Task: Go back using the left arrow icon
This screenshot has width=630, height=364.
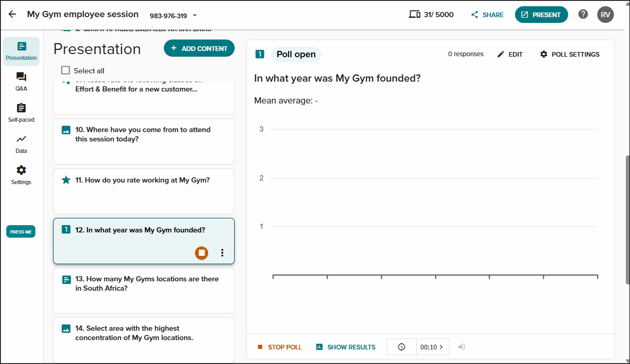Action: coord(12,15)
